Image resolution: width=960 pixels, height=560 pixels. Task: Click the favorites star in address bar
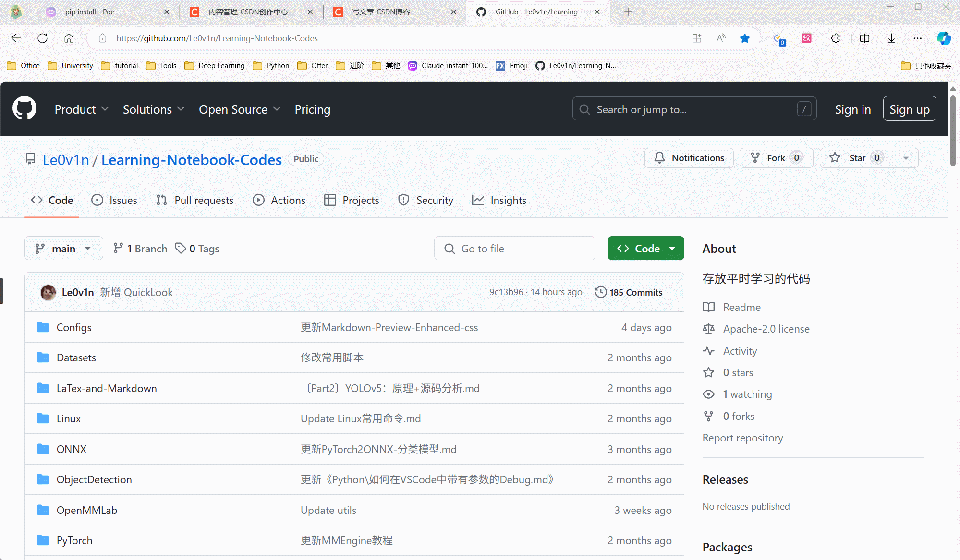point(745,38)
